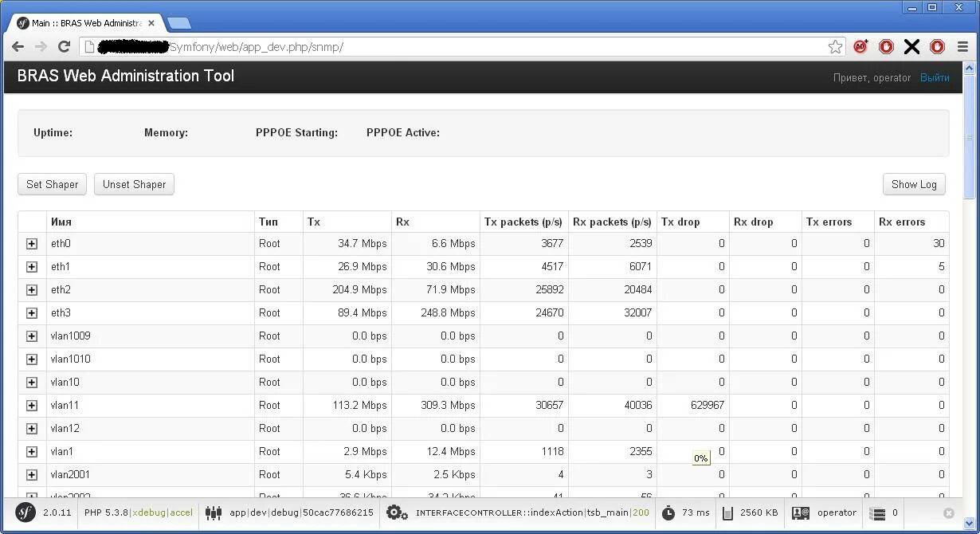
Task: Open a new browser tab
Action: [x=178, y=23]
